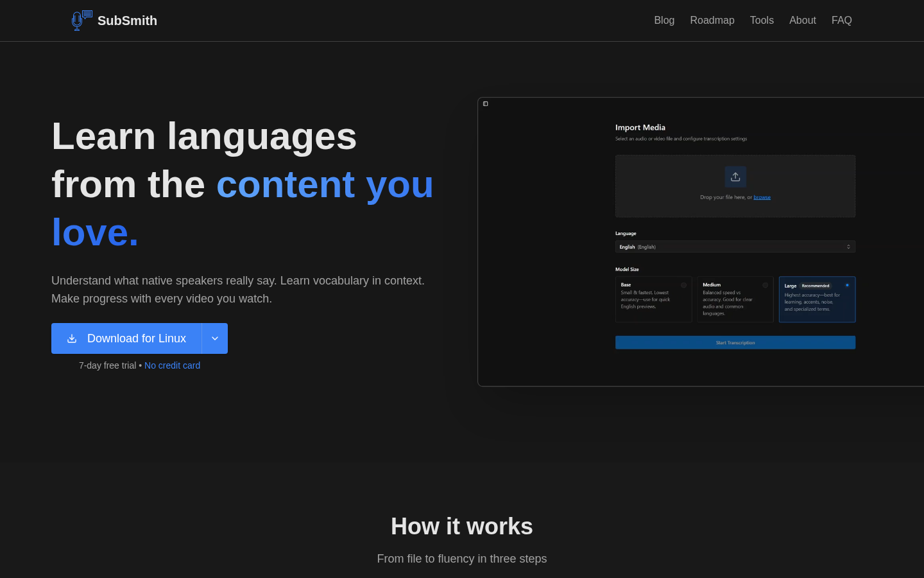Open the Tools menu item
This screenshot has height=578, width=924.
point(762,21)
